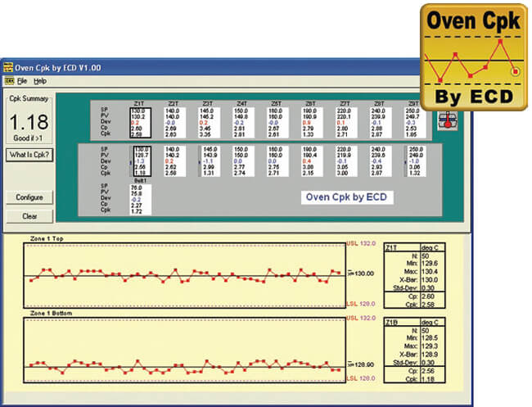Image resolution: width=532 pixels, height=407 pixels.
Task: Click the 1.18 Cpk Summary value
Action: pos(29,122)
